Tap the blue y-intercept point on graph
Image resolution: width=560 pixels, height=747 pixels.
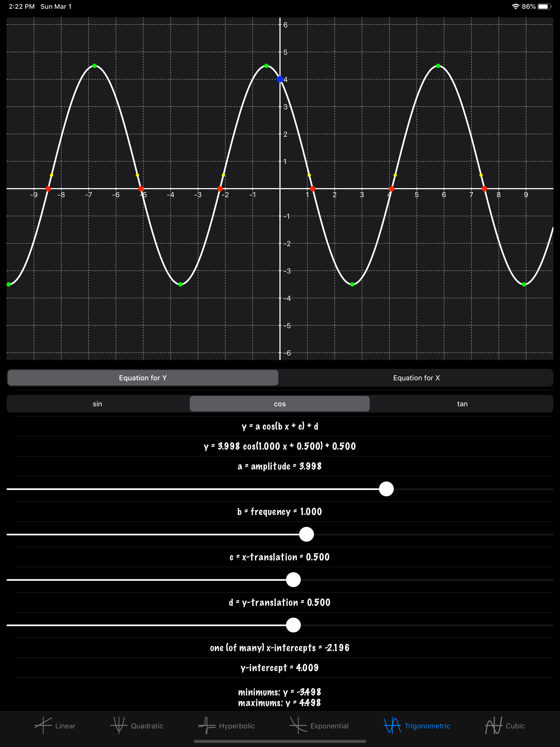point(280,79)
